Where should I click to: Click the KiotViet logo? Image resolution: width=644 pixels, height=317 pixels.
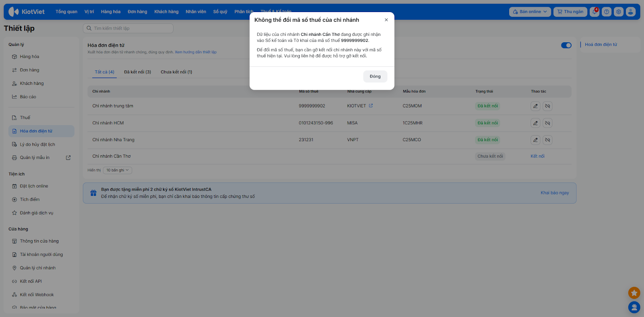(x=27, y=12)
